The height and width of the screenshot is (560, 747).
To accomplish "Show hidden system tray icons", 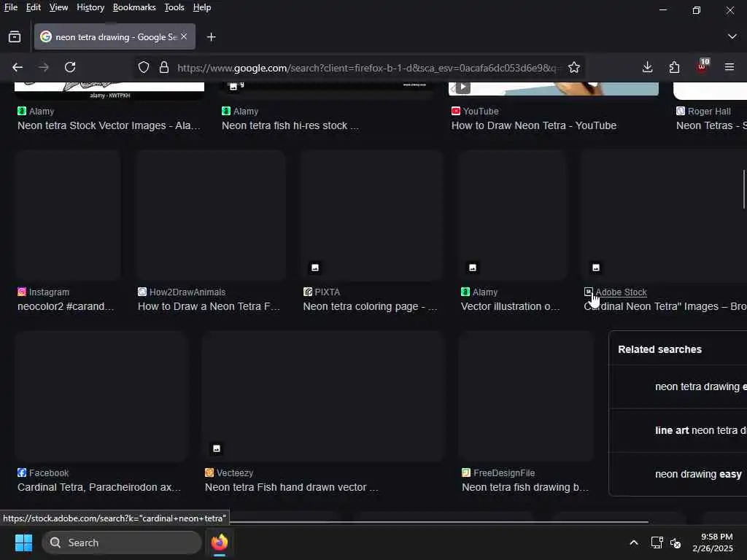I will (634, 542).
